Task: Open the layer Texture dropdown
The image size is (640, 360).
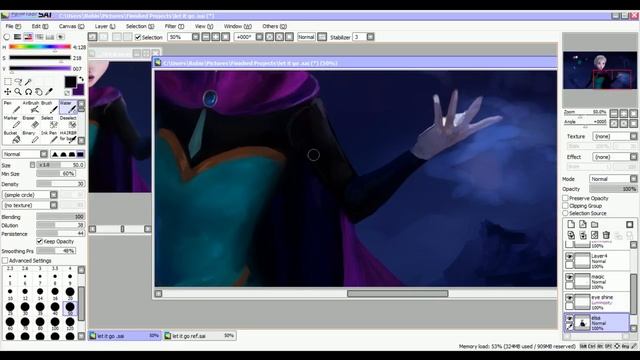Action: (615, 136)
